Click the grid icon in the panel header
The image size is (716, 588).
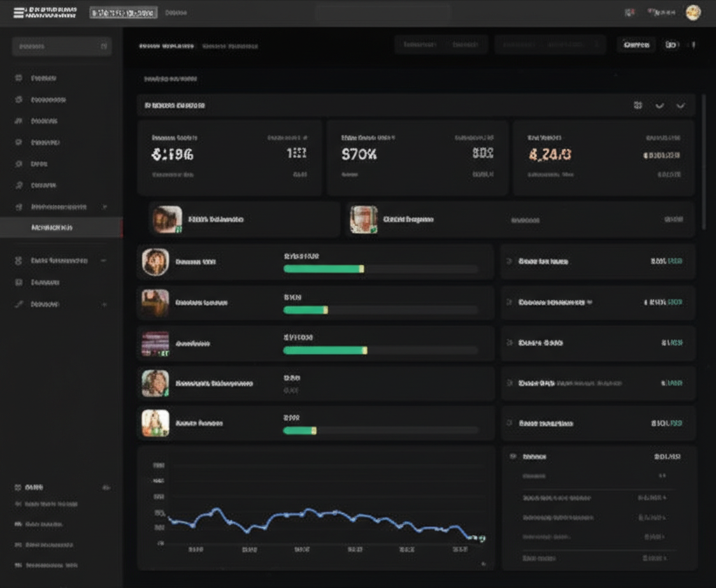coord(638,106)
